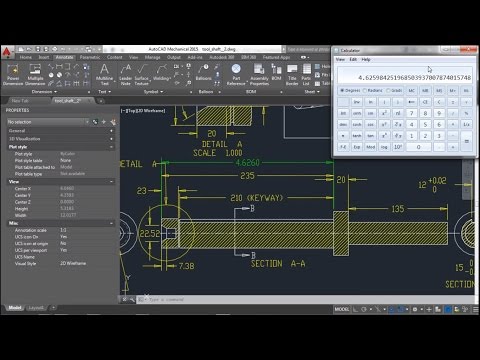Image resolution: width=480 pixels, height=360 pixels.
Task: Collapse the Plot style properties section
Action: [x=111, y=147]
